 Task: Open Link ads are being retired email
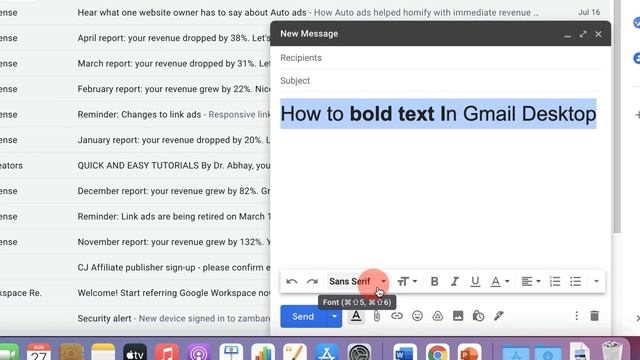point(135,216)
